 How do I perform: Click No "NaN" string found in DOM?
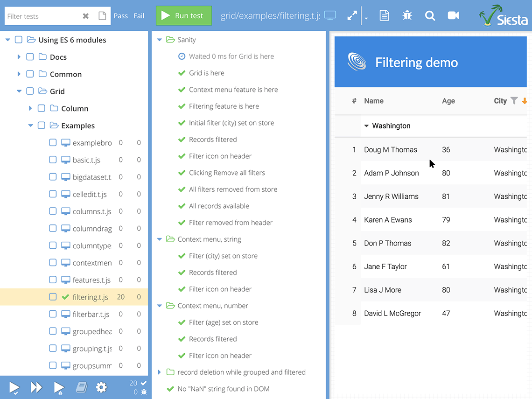224,389
